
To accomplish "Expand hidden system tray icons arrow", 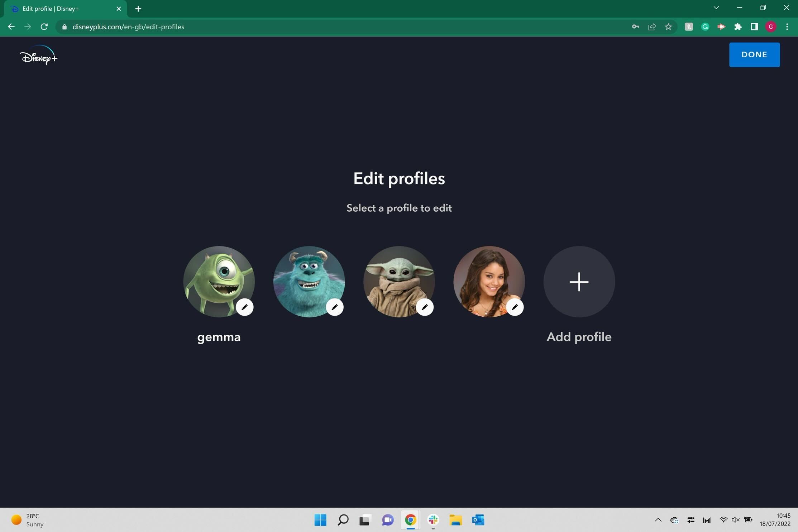I will 658,520.
